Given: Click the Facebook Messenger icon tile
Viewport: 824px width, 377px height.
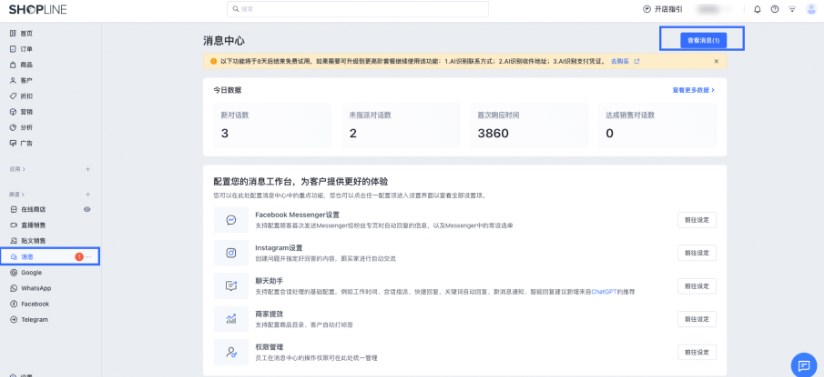Looking at the screenshot, I should [231, 220].
